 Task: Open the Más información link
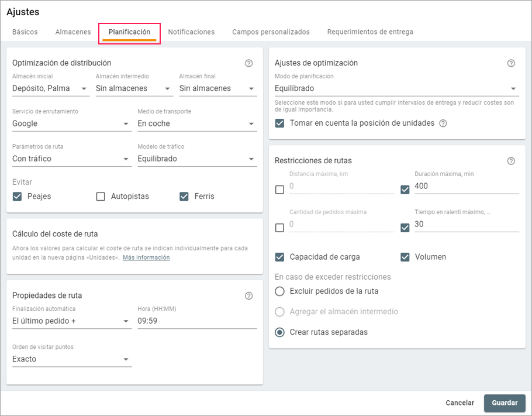[x=146, y=257]
